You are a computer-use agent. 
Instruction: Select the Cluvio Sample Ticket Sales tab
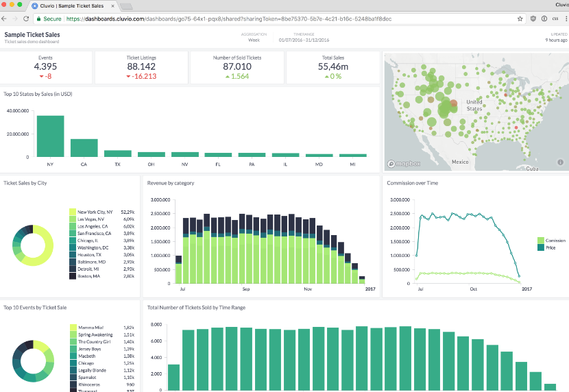tap(73, 5)
